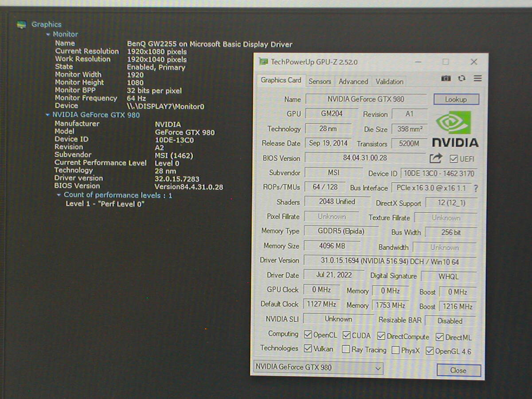
Task: Switch to the Sensors tab
Action: point(320,82)
